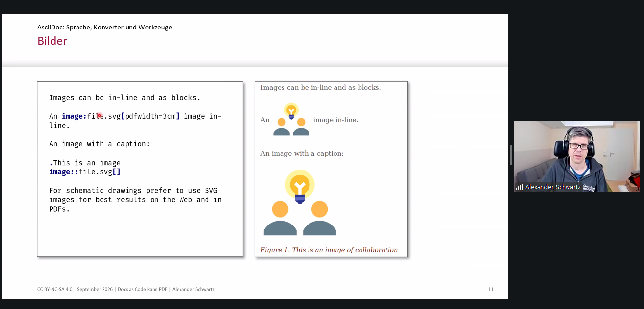Click the slide page number 11
Viewport: 644px width, 309px height.
(491, 289)
